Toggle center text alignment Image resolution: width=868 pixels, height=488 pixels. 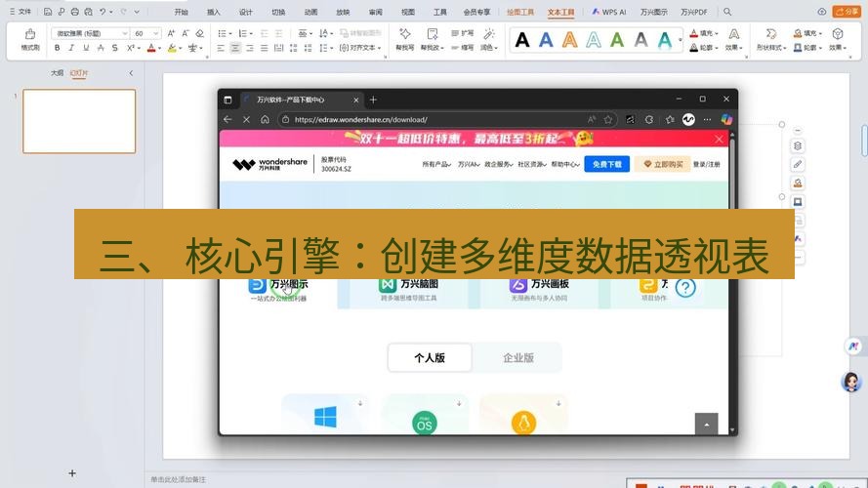point(235,48)
